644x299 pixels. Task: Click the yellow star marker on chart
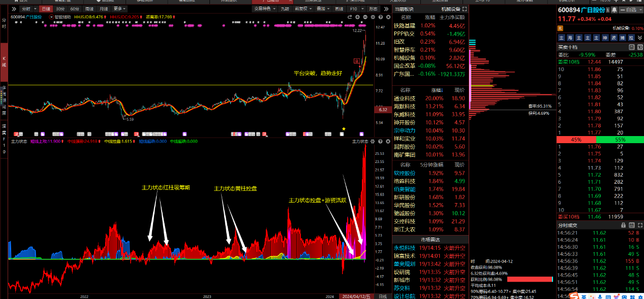(x=344, y=129)
